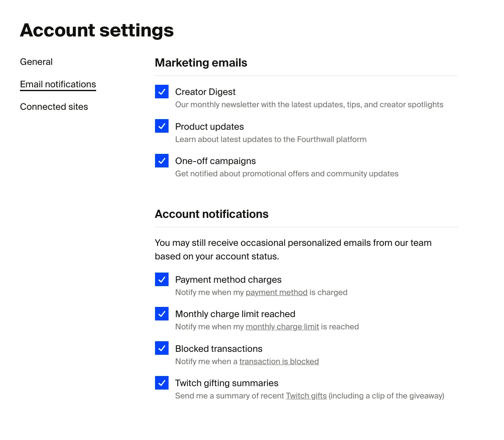
Task: Disable Product updates emails
Action: point(161,126)
